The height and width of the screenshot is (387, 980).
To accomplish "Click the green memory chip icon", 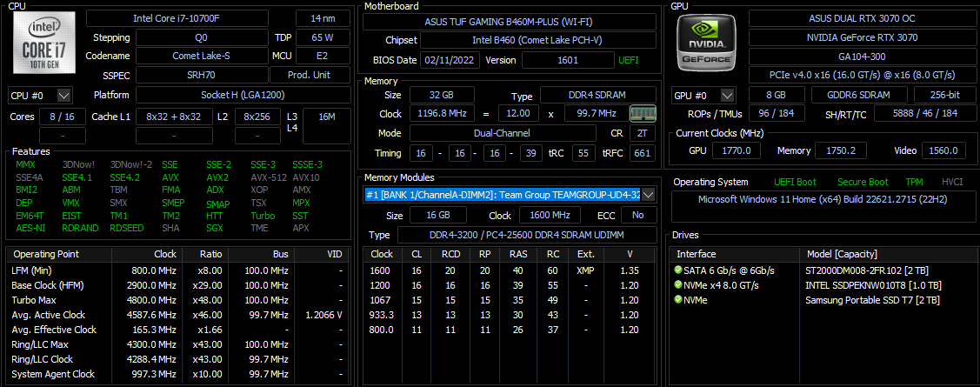I will click(x=642, y=113).
